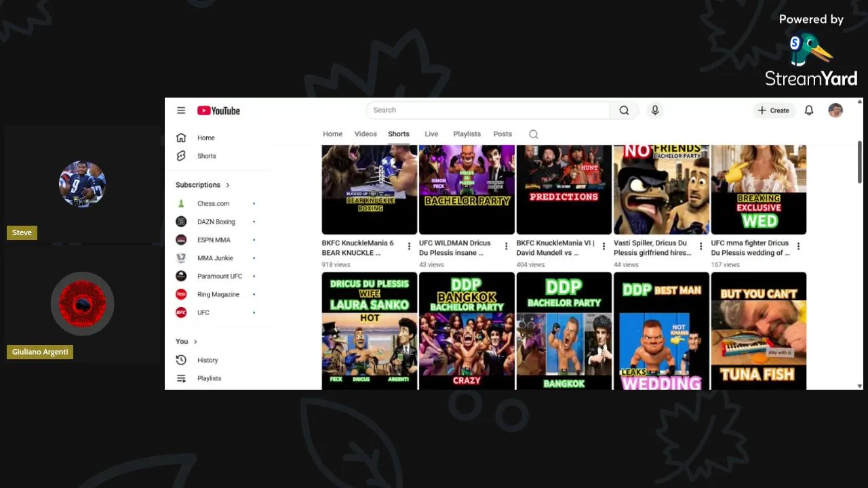Click the page vertical scrollbar thumb
Screen dimensions: 868x488
(x=860, y=161)
